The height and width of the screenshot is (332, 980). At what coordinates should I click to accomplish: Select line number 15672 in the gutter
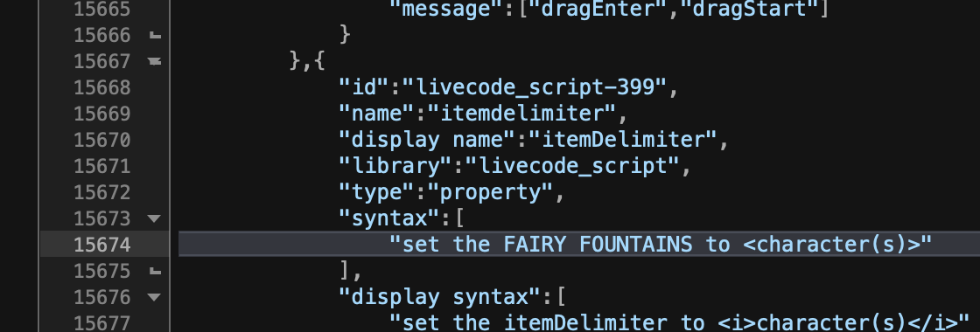pos(101,192)
